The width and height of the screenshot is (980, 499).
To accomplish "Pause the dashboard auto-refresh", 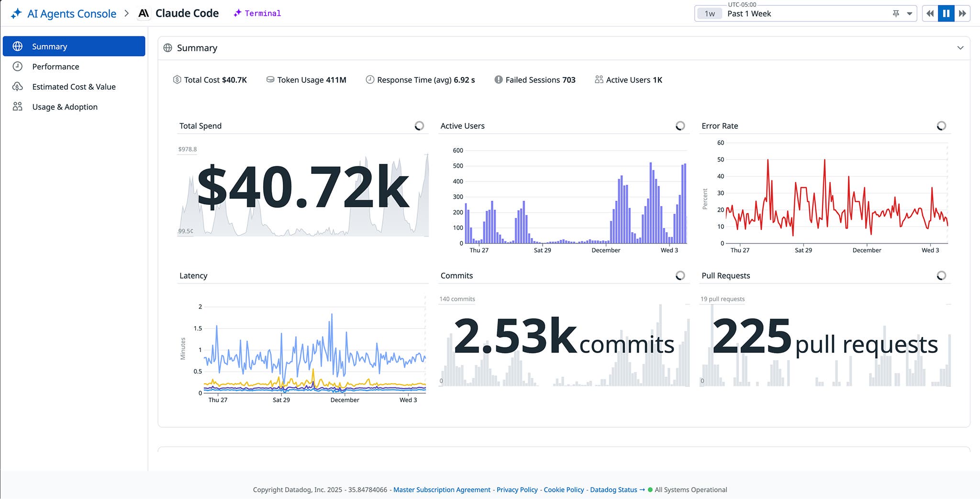I will pyautogui.click(x=946, y=13).
